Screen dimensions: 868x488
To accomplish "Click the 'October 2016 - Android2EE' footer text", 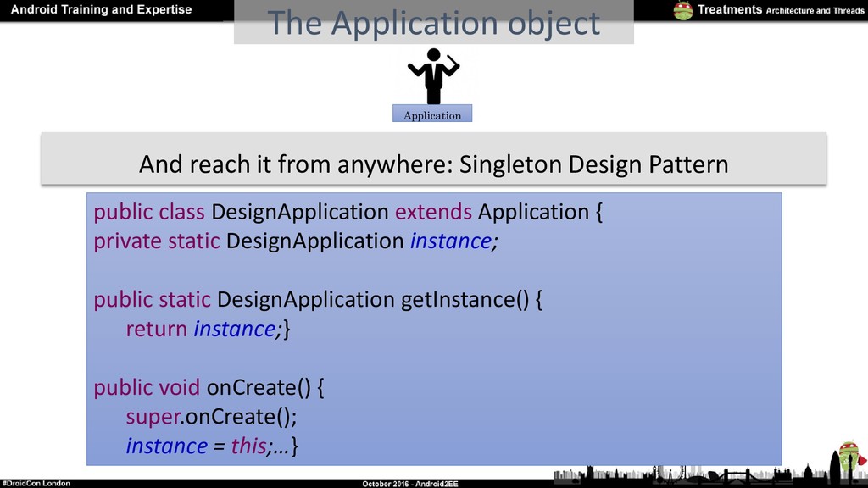I will click(x=410, y=484).
